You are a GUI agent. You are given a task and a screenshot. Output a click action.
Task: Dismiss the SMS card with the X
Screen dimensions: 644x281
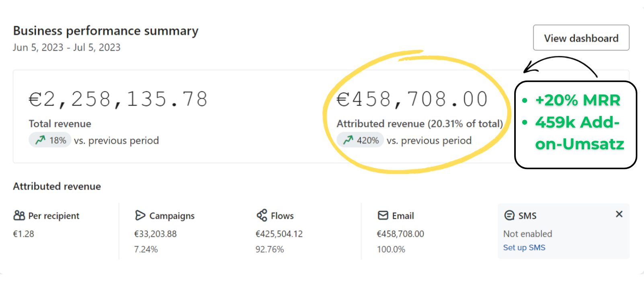(619, 214)
